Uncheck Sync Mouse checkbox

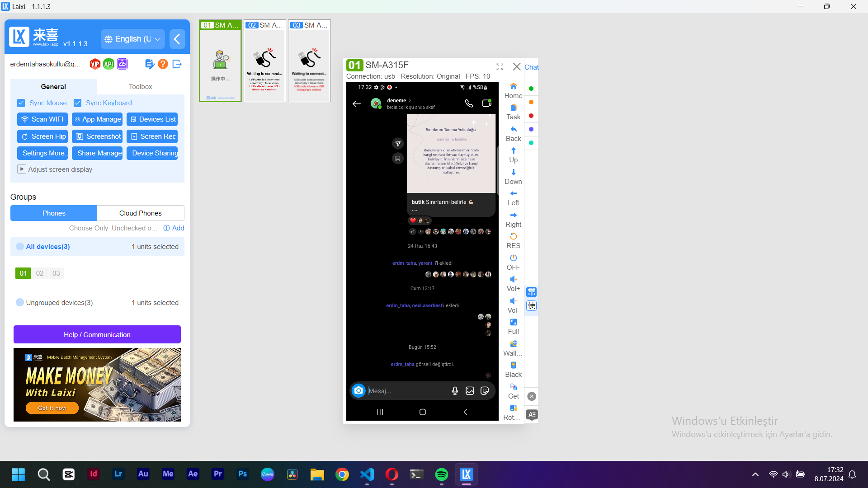tap(21, 103)
